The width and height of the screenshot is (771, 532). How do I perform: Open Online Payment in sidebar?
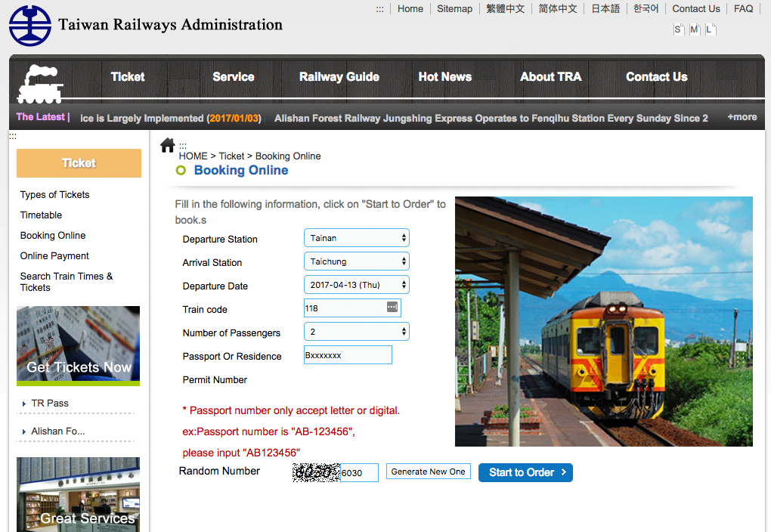pyautogui.click(x=54, y=255)
